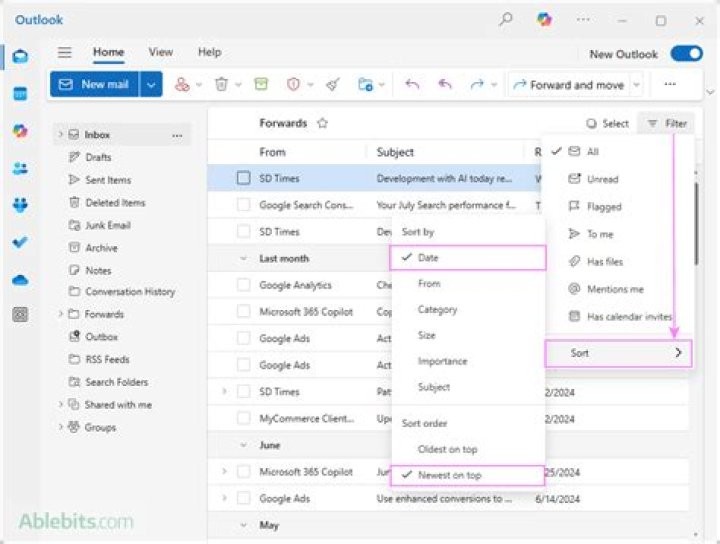Click the message list vertical scrollbar
This screenshot has height=544, width=720.
tap(696, 224)
